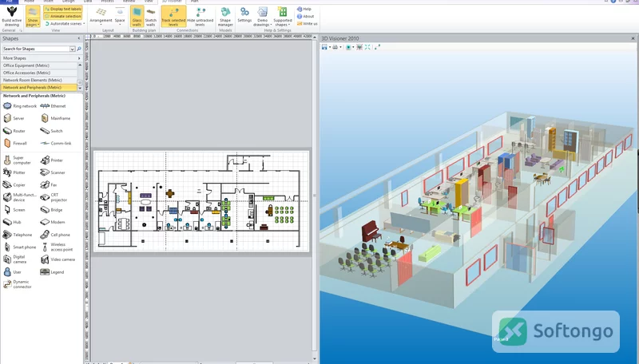Open Autorotate scenes dropdown
The height and width of the screenshot is (364, 639).
click(x=65, y=24)
